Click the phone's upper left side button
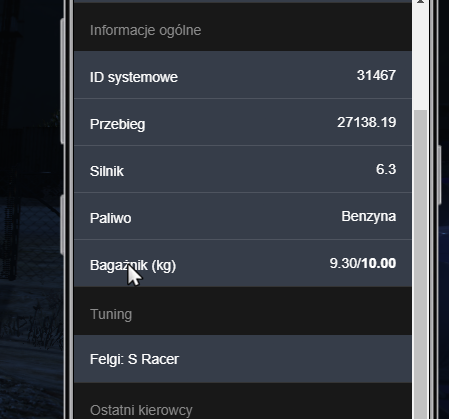The height and width of the screenshot is (419, 449). (62, 81)
